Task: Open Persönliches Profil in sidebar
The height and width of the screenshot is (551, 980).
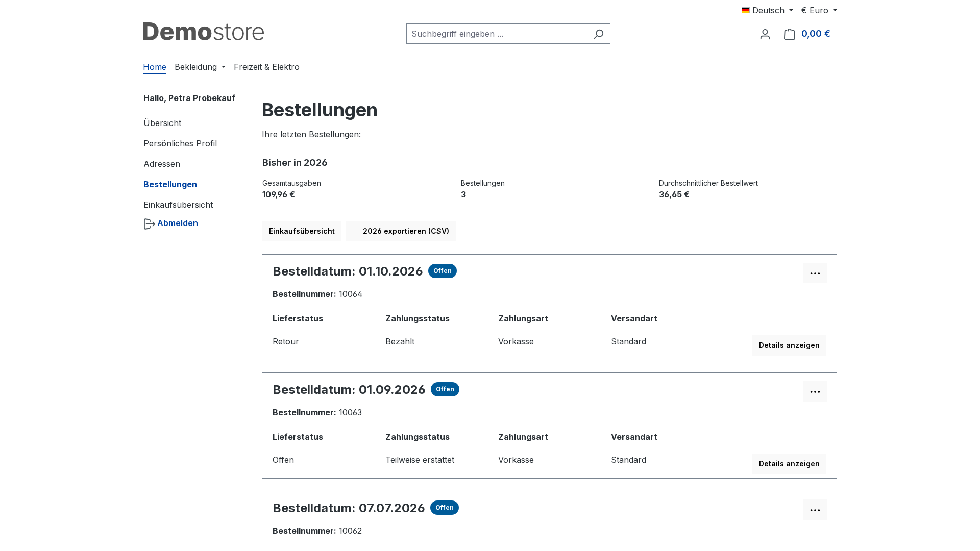Action: (180, 143)
